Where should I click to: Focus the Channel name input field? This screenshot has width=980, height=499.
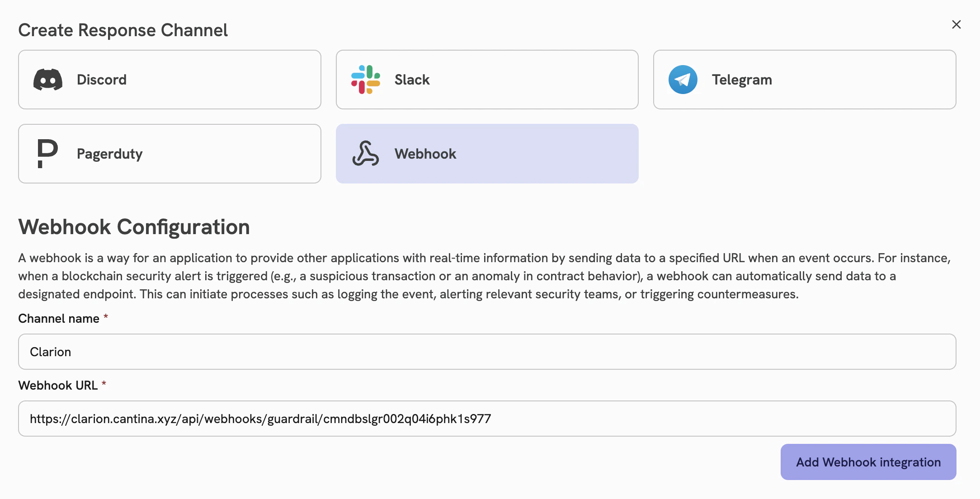(487, 352)
